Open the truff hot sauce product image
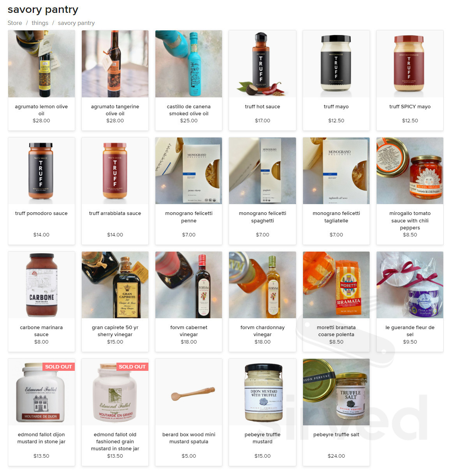This screenshot has height=476, width=451. coord(262,64)
